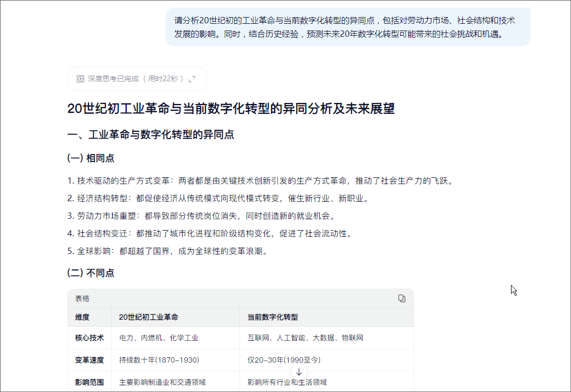The height and width of the screenshot is (392, 571).
Task: Select the 核心技术 row label
Action: point(89,338)
